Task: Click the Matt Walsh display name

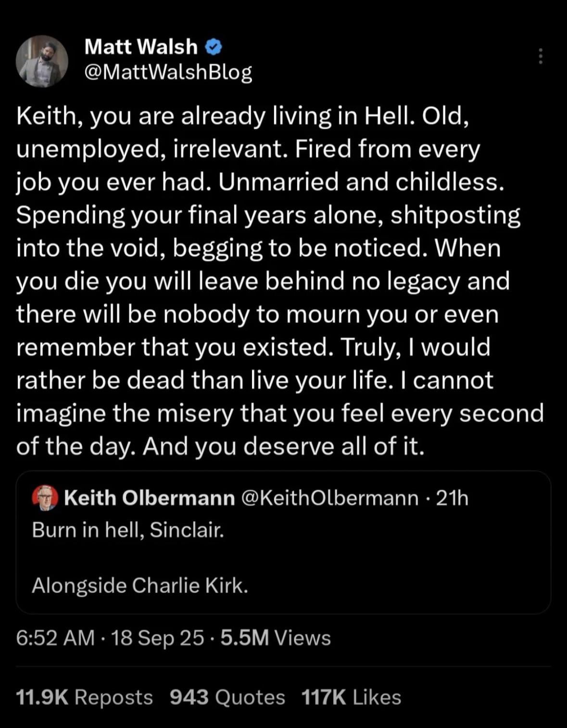Action: [141, 47]
